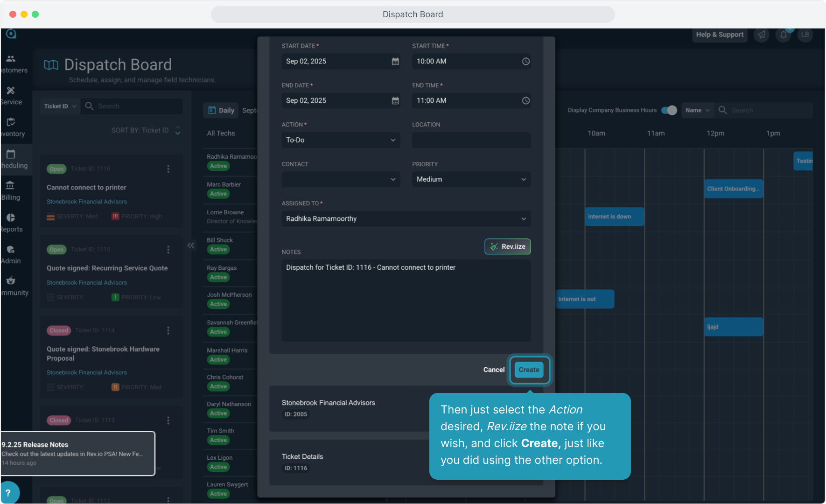Open the Reports sidebar icon
This screenshot has height=504, width=826.
click(x=11, y=217)
